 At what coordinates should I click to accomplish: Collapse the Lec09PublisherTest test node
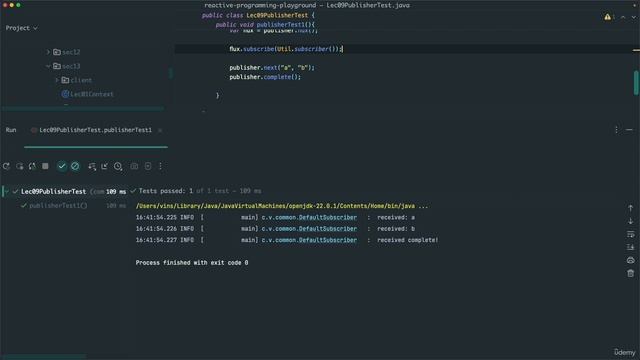7,191
